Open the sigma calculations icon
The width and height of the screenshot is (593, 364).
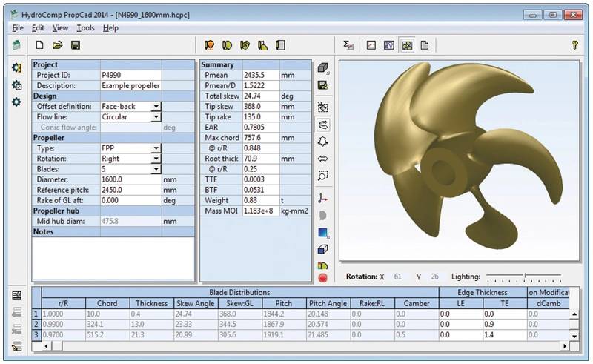tap(348, 45)
